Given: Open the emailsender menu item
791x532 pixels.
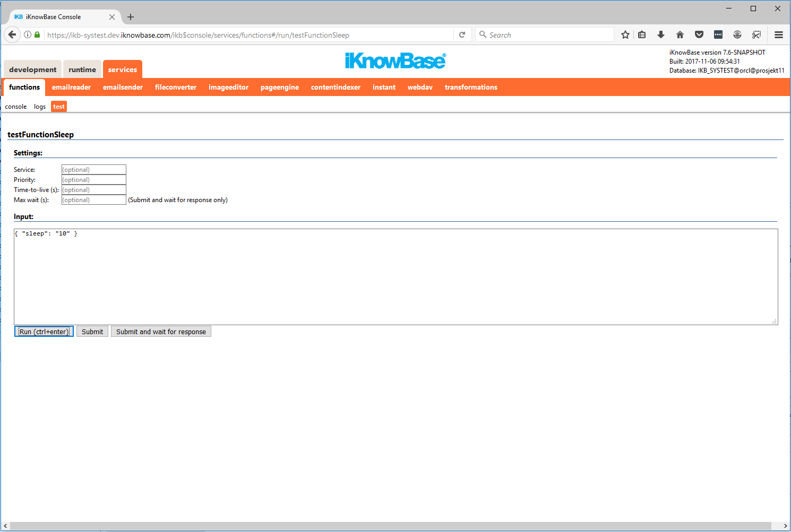Looking at the screenshot, I should point(123,87).
